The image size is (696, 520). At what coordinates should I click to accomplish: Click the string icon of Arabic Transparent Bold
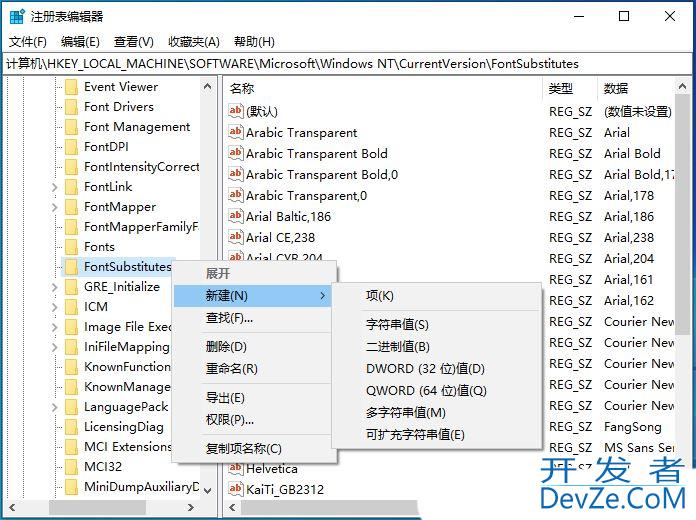236,153
